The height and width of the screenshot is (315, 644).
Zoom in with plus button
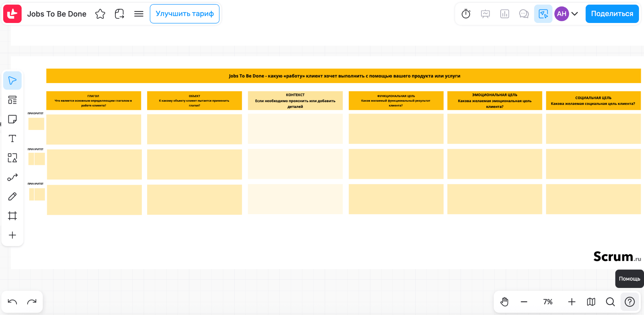572,302
